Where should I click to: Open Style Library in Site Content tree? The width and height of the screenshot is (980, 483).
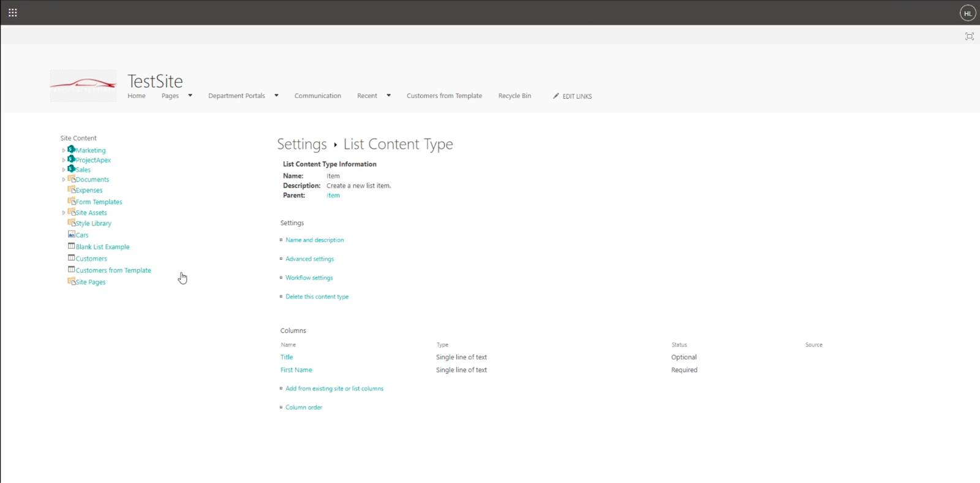pyautogui.click(x=94, y=223)
